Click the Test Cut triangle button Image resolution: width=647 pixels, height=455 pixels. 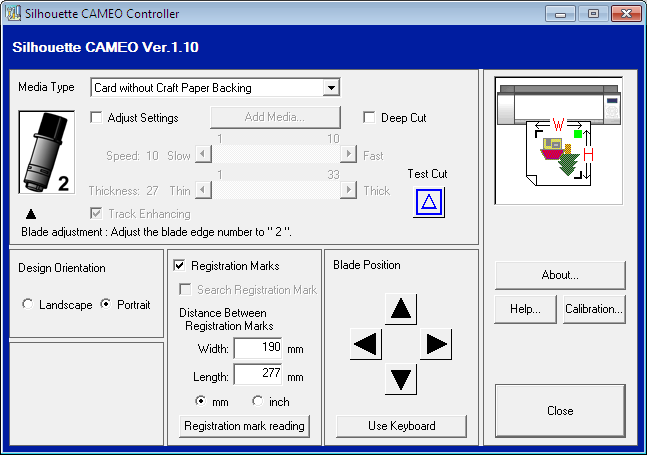point(429,202)
